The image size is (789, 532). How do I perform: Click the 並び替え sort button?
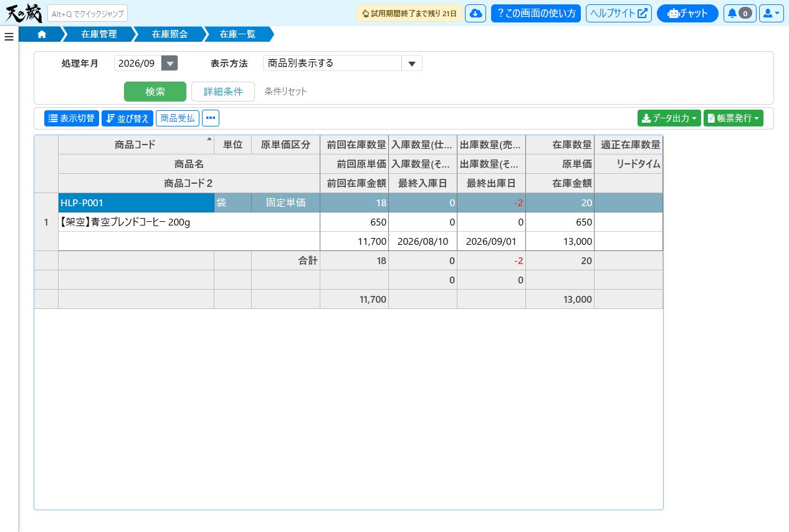pyautogui.click(x=127, y=118)
